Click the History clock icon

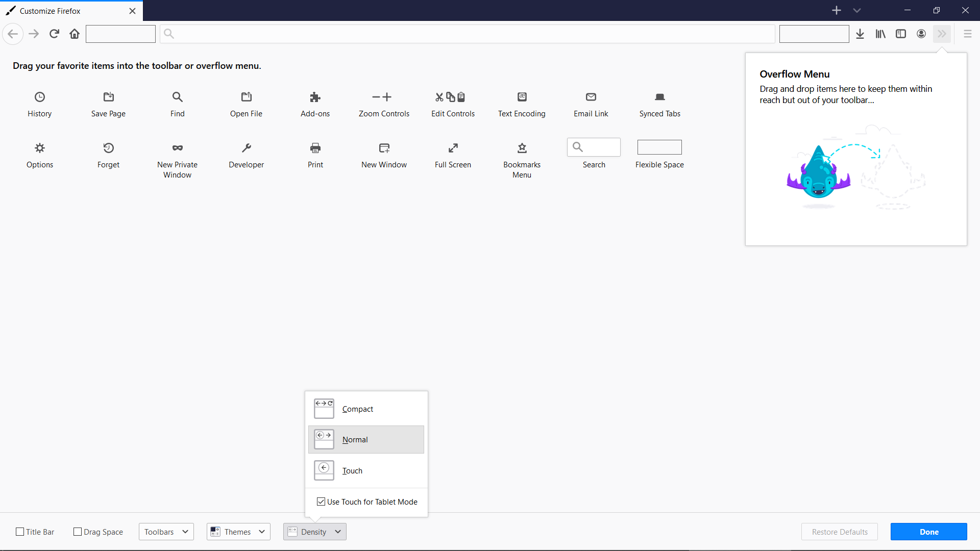(40, 97)
